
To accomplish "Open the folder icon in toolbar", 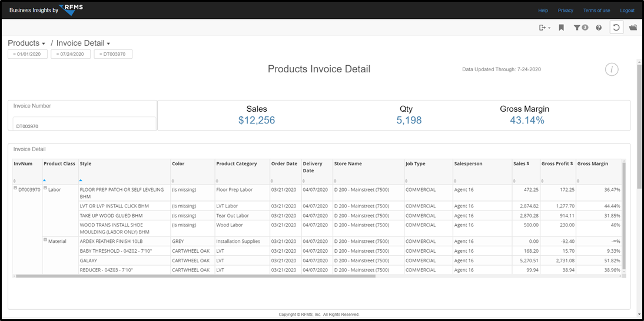I will click(x=633, y=28).
